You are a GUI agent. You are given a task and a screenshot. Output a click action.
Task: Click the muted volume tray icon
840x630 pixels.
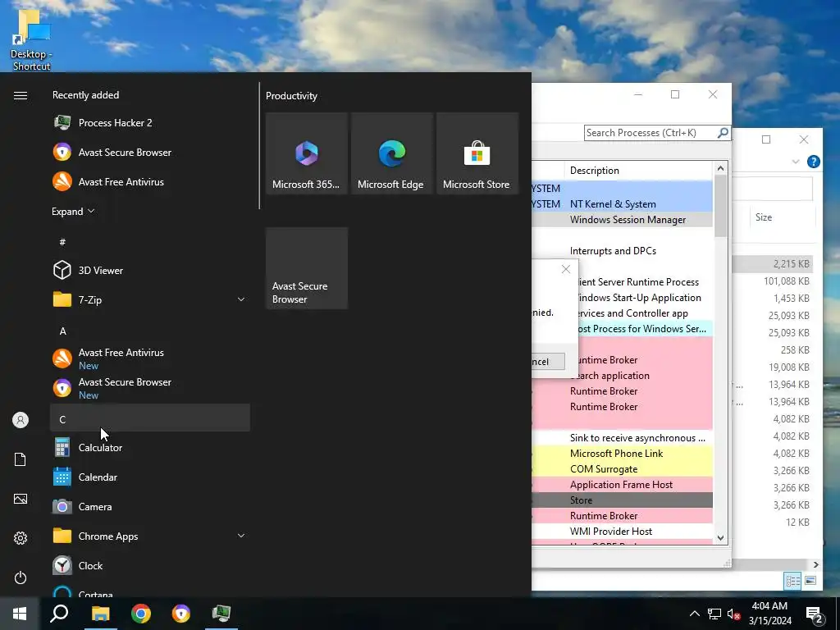[x=734, y=614]
